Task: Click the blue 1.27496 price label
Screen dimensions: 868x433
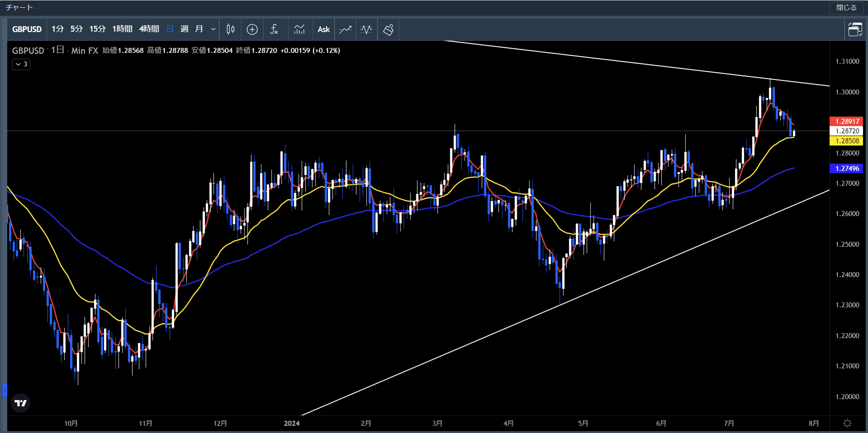Action: coord(846,169)
